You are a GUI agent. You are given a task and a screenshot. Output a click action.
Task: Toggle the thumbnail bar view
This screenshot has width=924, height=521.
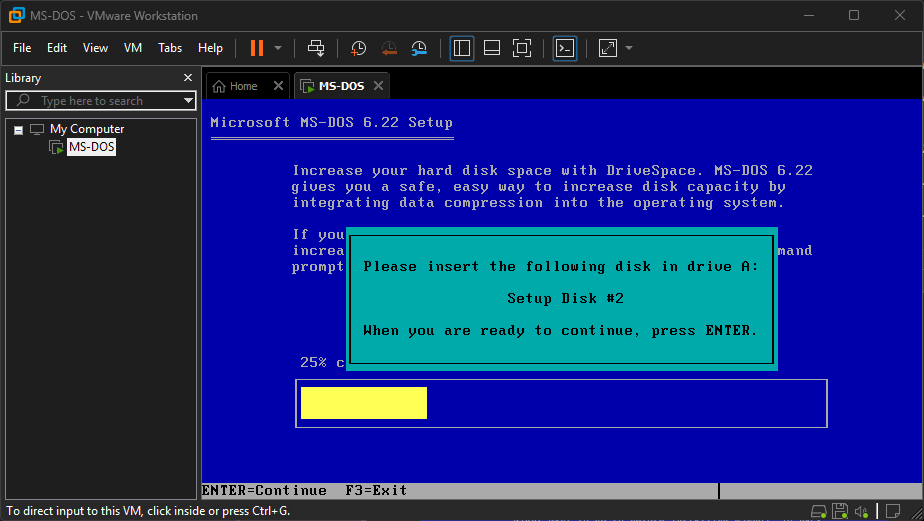[491, 48]
